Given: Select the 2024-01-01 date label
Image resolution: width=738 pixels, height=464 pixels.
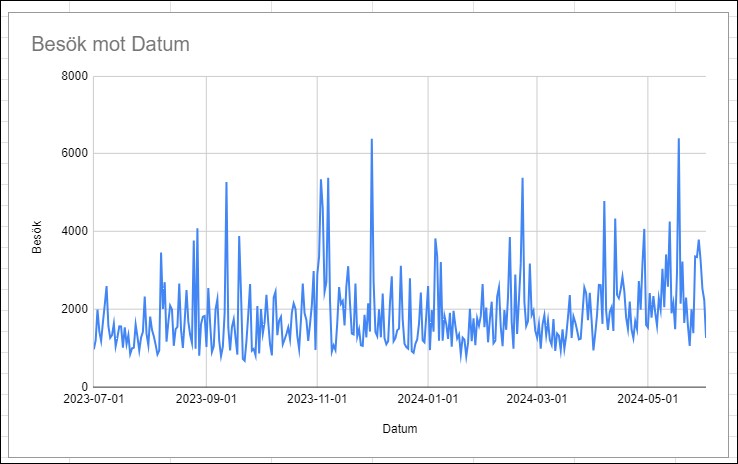Looking at the screenshot, I should (x=427, y=398).
